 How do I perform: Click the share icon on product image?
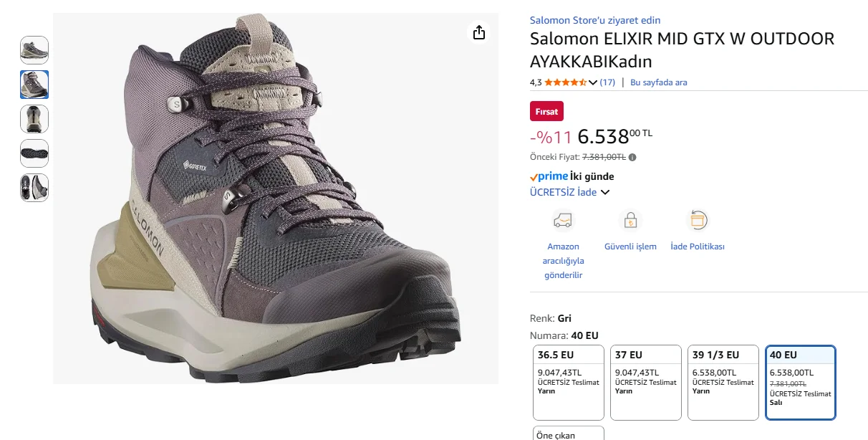(479, 32)
